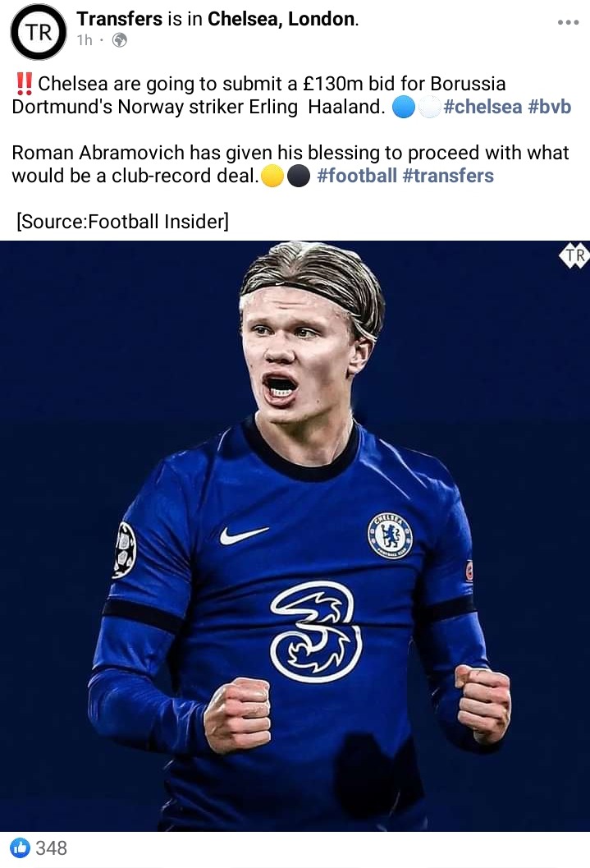Click the 1h post timestamp
Image resolution: width=590 pixels, height=868 pixels.
pyautogui.click(x=85, y=40)
